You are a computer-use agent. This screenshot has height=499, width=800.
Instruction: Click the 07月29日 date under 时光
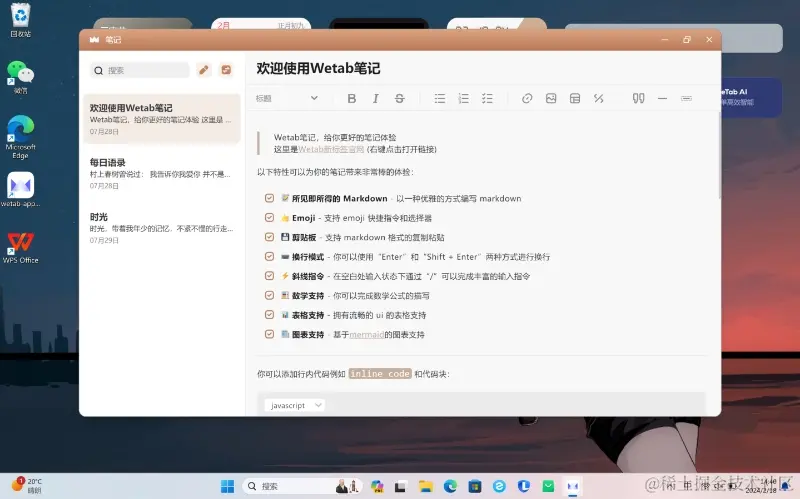click(x=104, y=240)
